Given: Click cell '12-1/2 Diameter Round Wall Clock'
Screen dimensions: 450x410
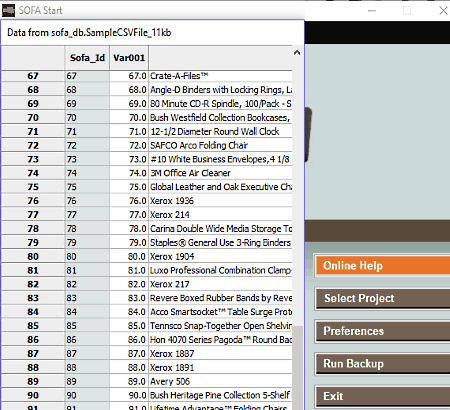Looking at the screenshot, I should [x=220, y=132].
